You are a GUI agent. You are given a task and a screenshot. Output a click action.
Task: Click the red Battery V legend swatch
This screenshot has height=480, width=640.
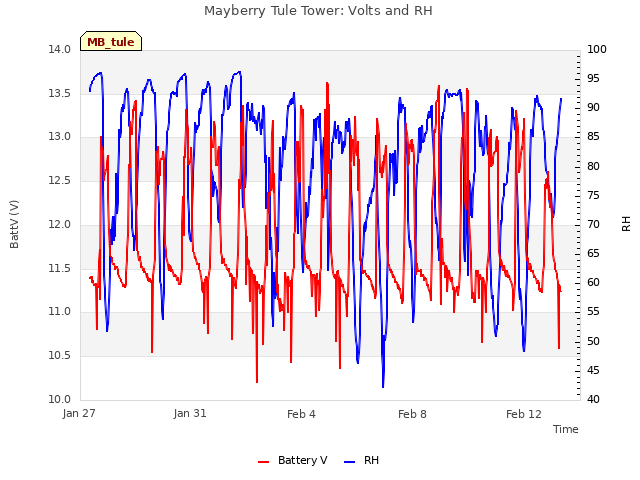point(264,462)
